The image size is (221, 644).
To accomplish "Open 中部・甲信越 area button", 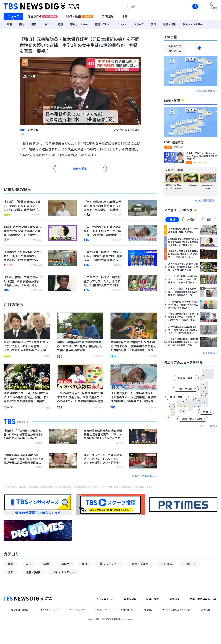I will point(186,389).
